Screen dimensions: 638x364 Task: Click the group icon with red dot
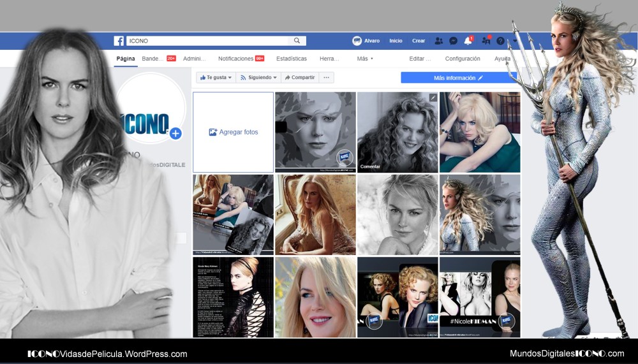[x=486, y=40]
